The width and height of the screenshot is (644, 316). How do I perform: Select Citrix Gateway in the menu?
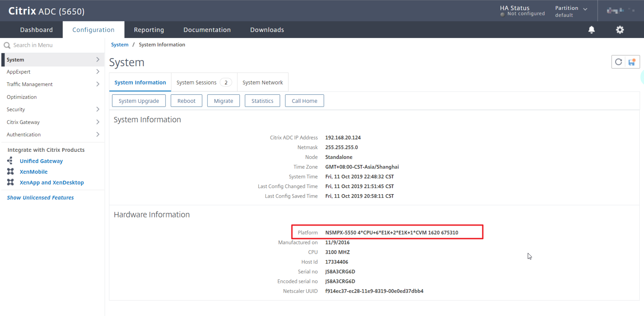tap(53, 122)
